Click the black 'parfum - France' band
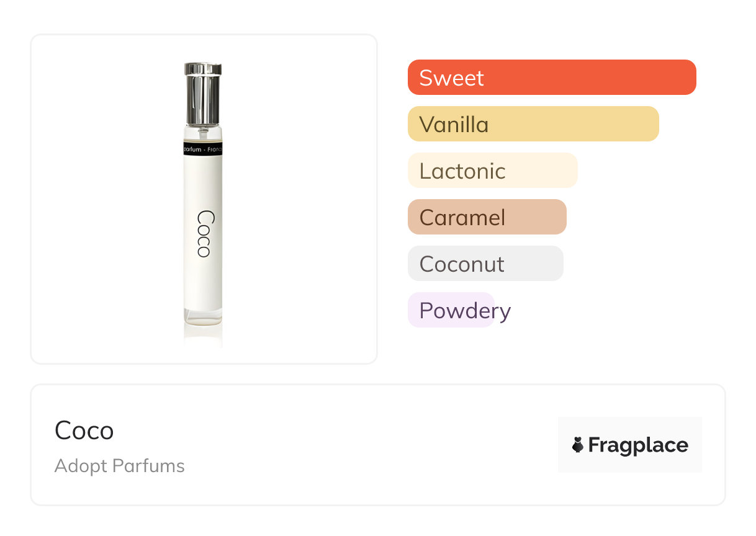Image resolution: width=756 pixels, height=536 pixels. (x=203, y=150)
